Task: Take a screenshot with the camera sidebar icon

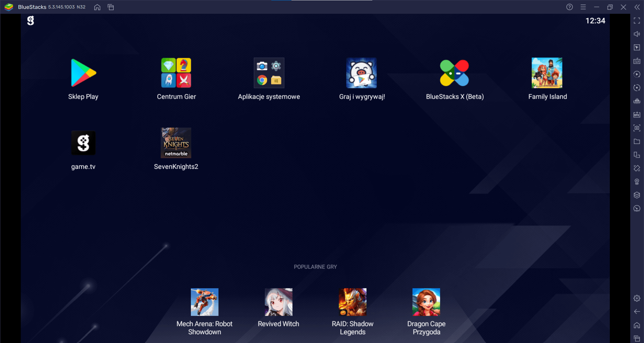Action: pyautogui.click(x=637, y=128)
